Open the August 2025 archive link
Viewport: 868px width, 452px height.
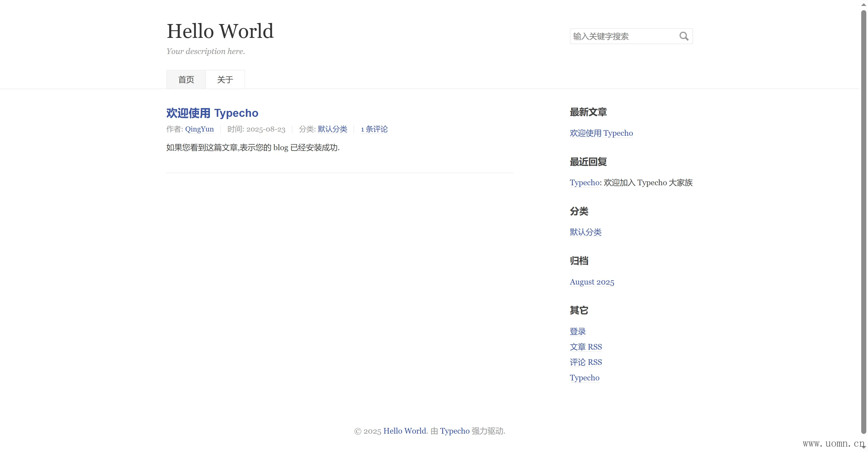(592, 282)
